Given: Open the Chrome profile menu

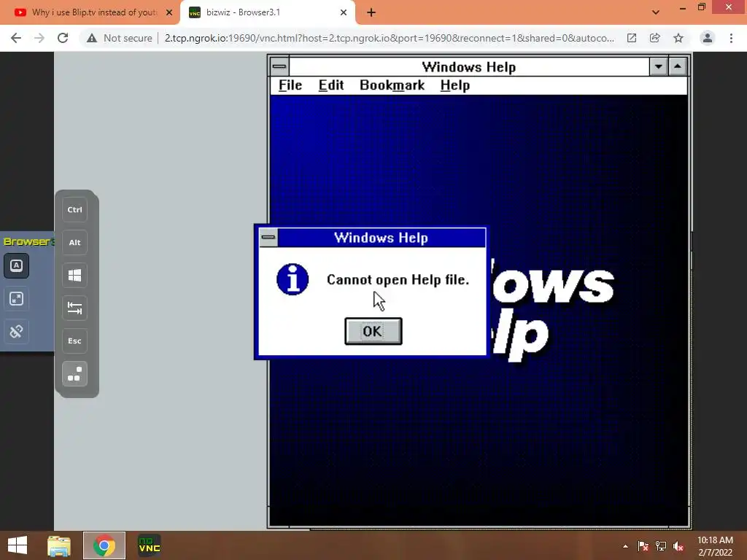Looking at the screenshot, I should pyautogui.click(x=708, y=38).
